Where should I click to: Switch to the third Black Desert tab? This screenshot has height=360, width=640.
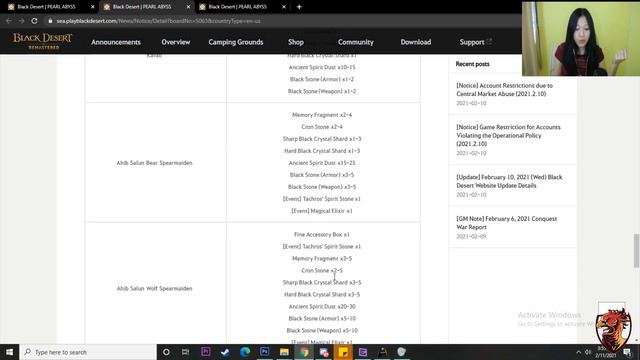[x=237, y=7]
